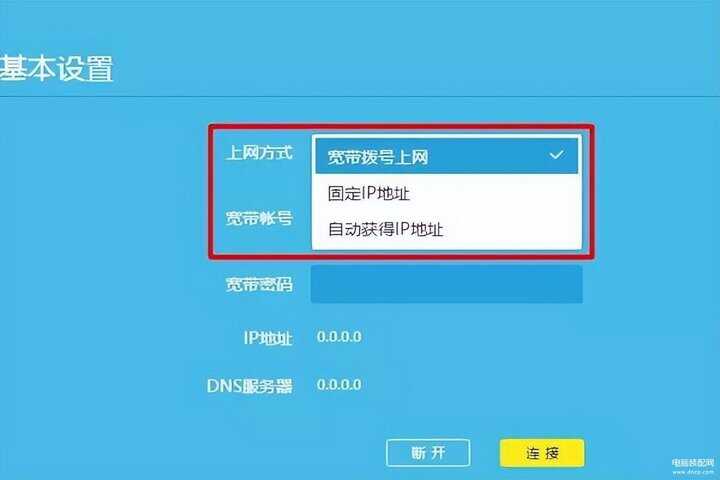
Task: Click the watermark website URL text
Action: pos(693,471)
